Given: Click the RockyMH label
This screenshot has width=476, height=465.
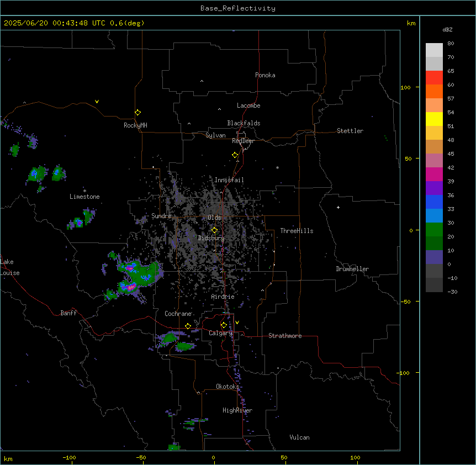Looking at the screenshot, I should click(135, 125).
